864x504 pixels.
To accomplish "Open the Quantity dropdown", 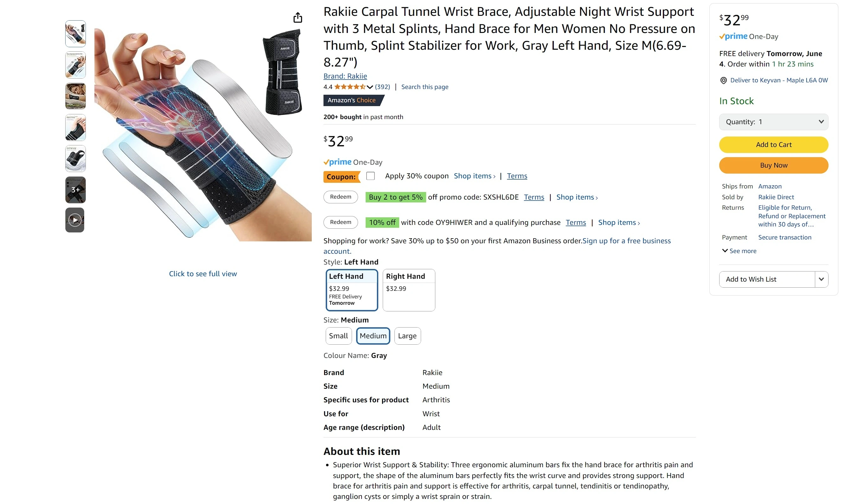I will (x=773, y=122).
